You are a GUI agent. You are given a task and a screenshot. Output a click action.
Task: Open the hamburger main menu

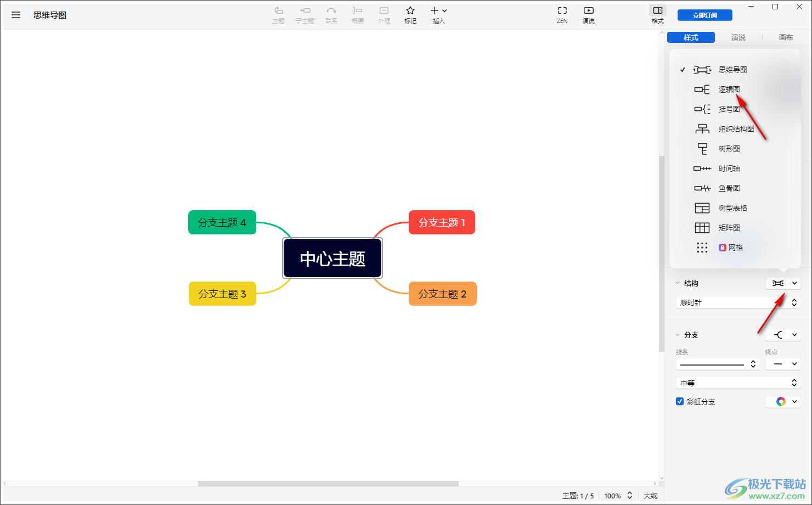[x=16, y=15]
